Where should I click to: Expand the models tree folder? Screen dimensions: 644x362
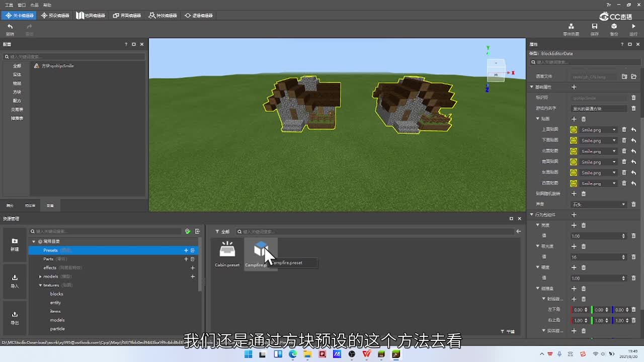coord(40,277)
